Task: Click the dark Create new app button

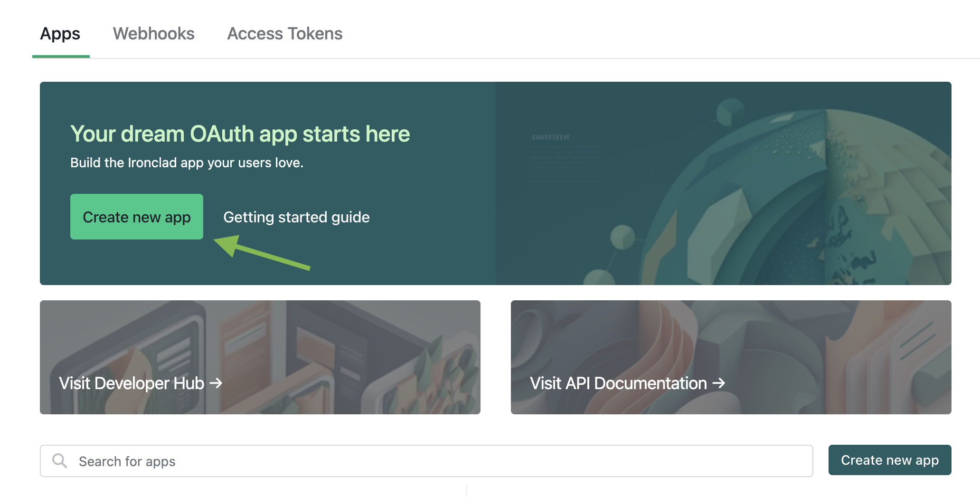Action: click(x=890, y=460)
